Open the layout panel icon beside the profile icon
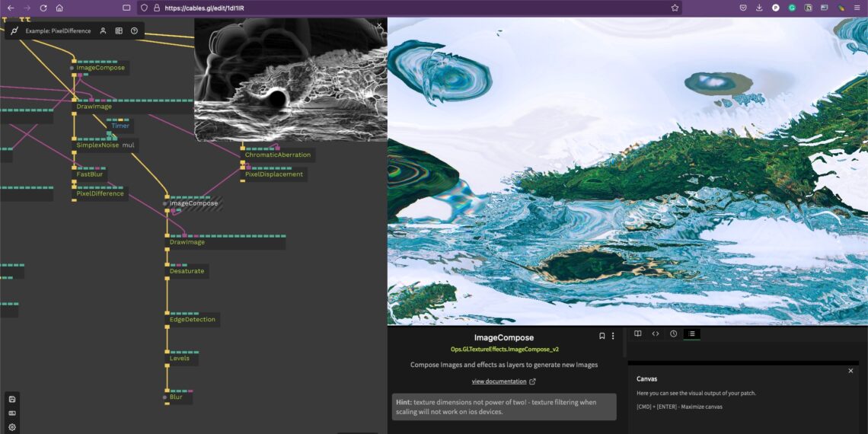Image resolution: width=868 pixels, height=434 pixels. click(x=119, y=31)
